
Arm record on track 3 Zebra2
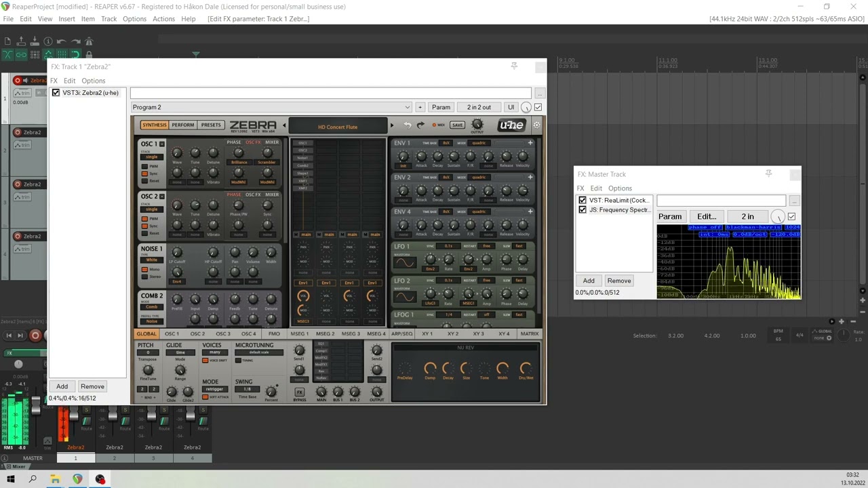click(x=18, y=184)
